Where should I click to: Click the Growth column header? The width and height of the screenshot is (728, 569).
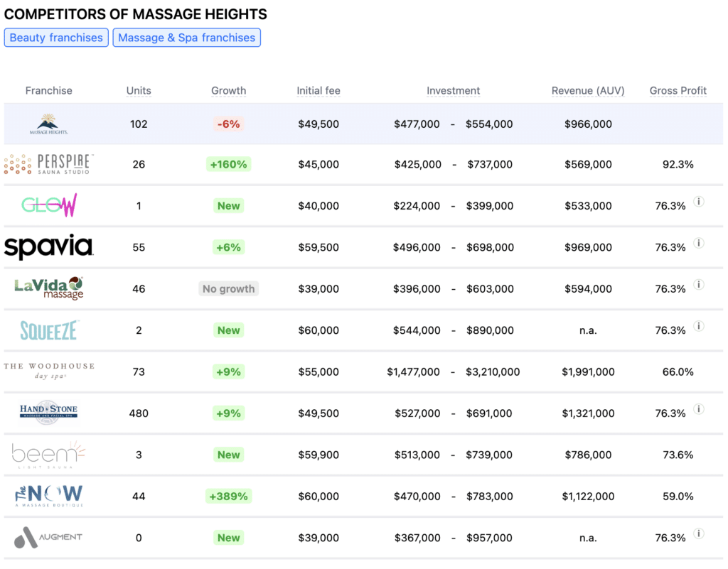coord(228,90)
